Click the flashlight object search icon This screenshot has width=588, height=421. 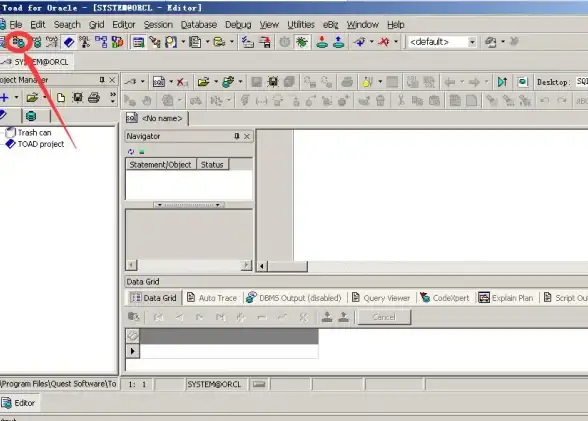[154, 42]
